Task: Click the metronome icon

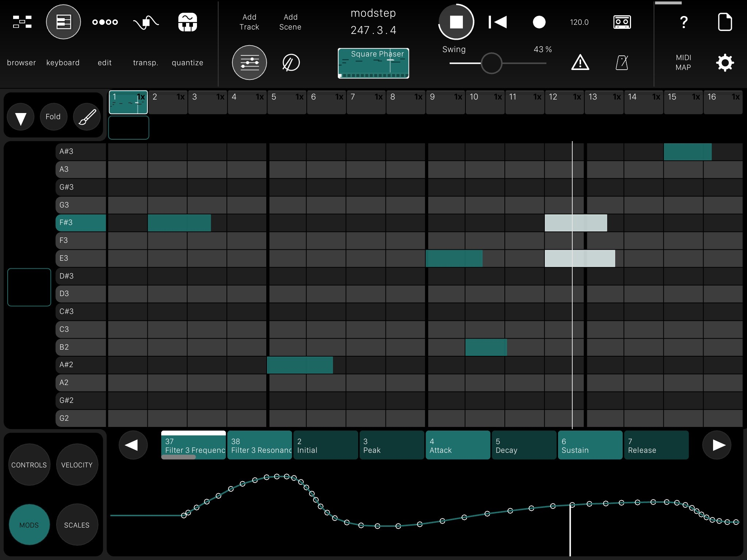Action: click(x=622, y=63)
